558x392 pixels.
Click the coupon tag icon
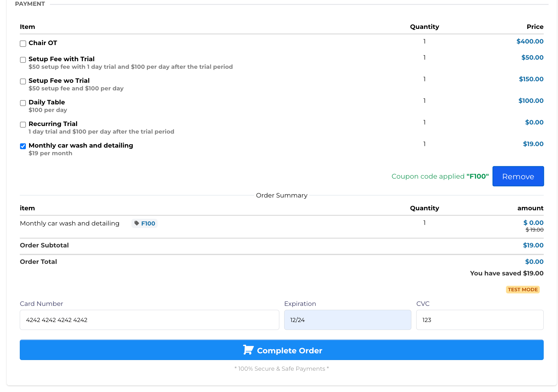pyautogui.click(x=137, y=223)
